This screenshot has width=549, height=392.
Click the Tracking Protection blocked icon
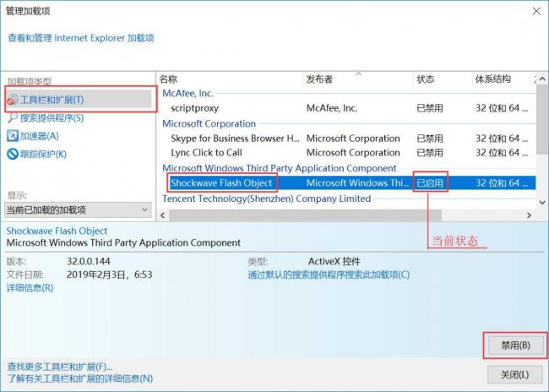point(13,154)
